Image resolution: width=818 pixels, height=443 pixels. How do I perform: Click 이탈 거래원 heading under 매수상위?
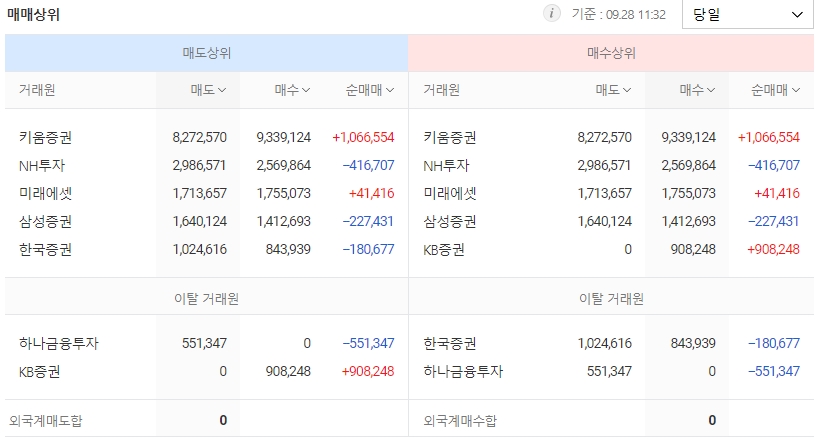(611, 298)
